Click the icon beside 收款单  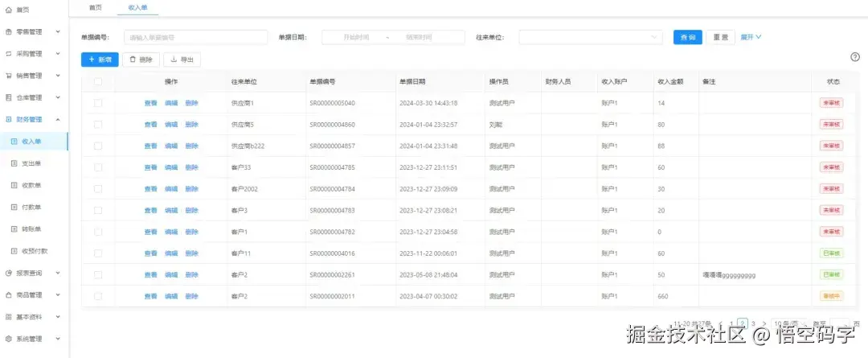15,185
